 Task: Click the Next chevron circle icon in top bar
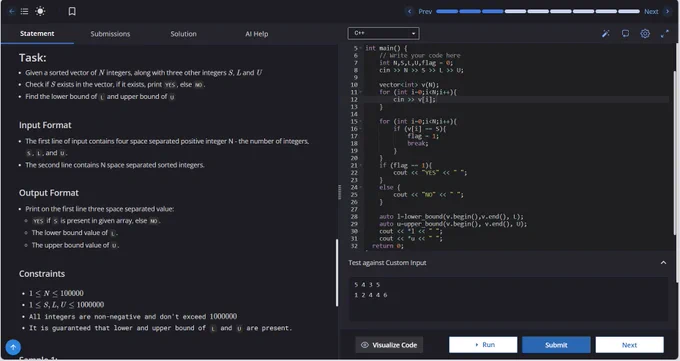(x=667, y=12)
